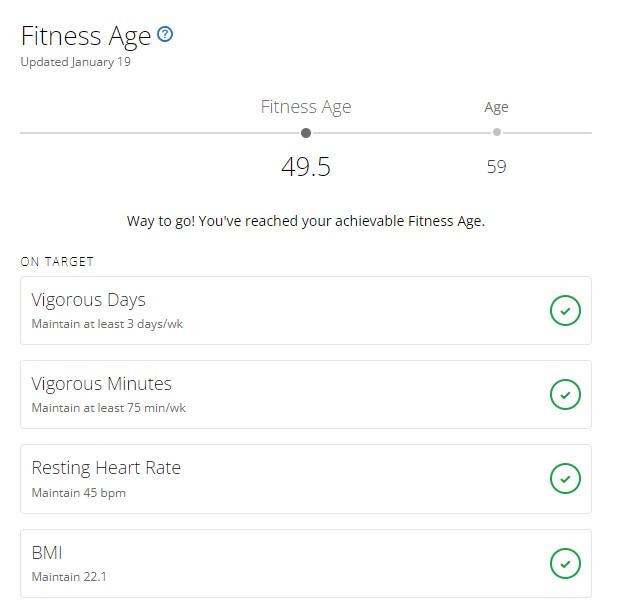620x612 pixels.
Task: Click the Resting Heart Rate checkmark icon
Action: pyautogui.click(x=565, y=478)
